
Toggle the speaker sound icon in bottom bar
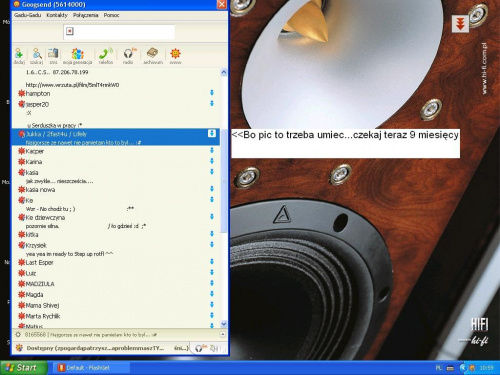tap(214, 348)
